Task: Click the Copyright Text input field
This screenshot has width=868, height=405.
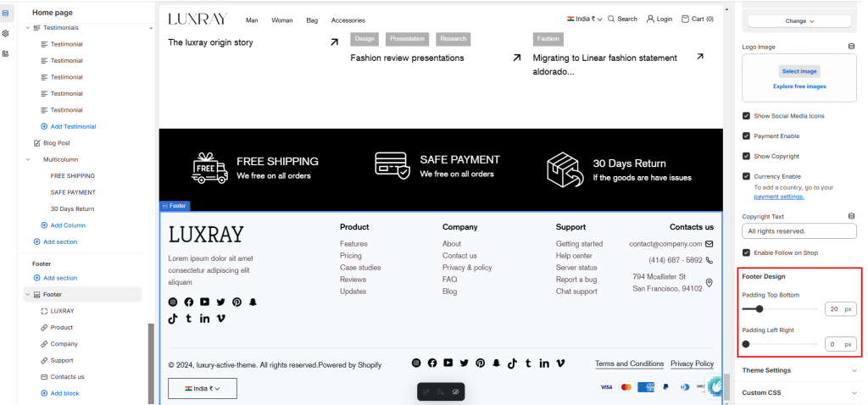Action: 799,231
